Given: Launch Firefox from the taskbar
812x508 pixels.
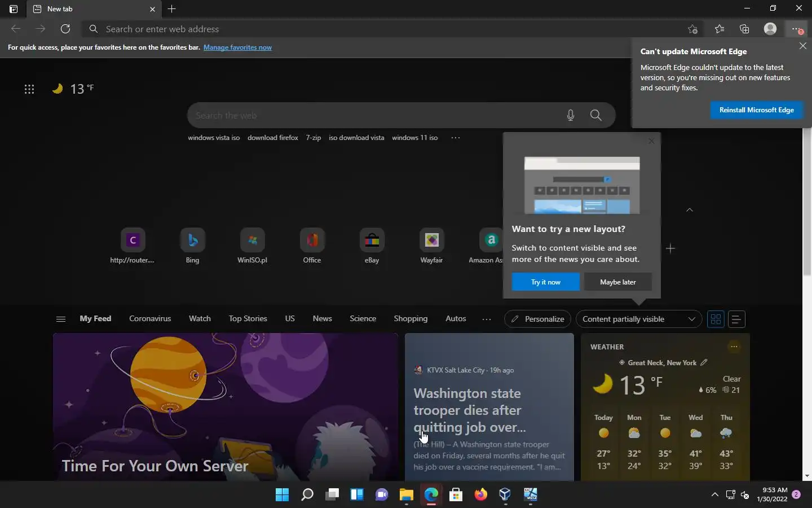Looking at the screenshot, I should [480, 495].
